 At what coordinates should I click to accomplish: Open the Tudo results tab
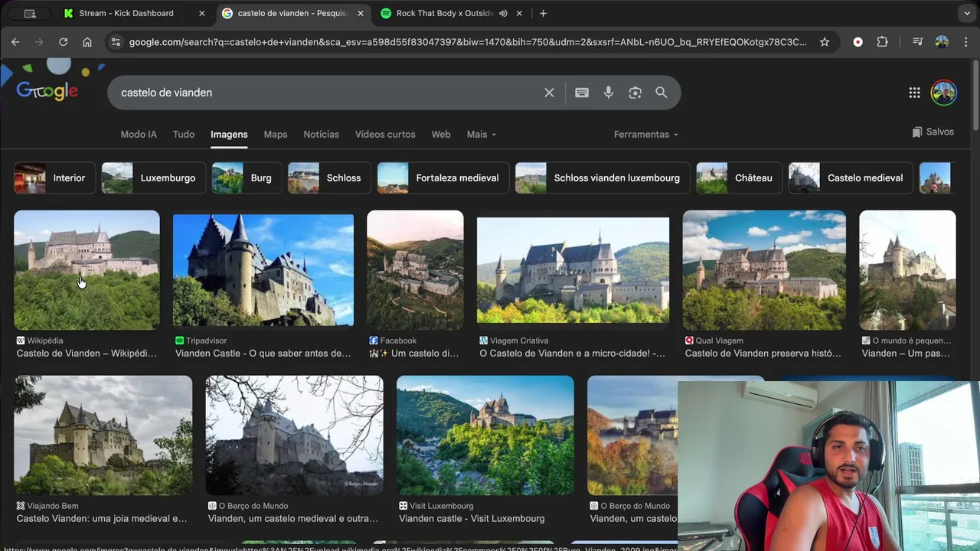tap(184, 134)
